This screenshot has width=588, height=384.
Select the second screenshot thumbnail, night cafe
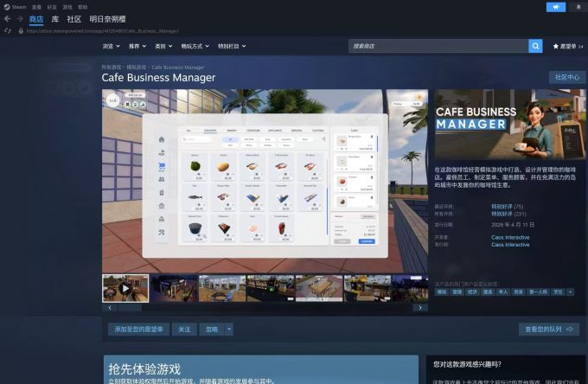pyautogui.click(x=174, y=288)
